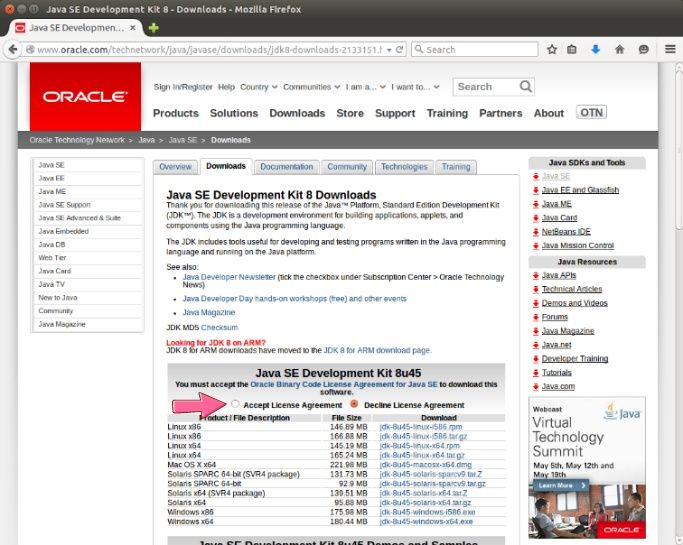This screenshot has width=683, height=545.
Task: Open Oracle Binary Code License Agreement link
Action: 344,385
